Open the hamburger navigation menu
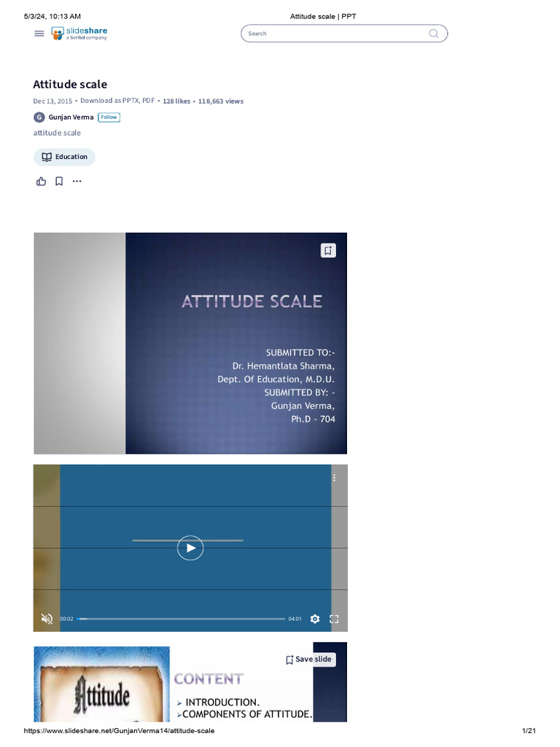The height and width of the screenshot is (747, 560). pos(39,34)
